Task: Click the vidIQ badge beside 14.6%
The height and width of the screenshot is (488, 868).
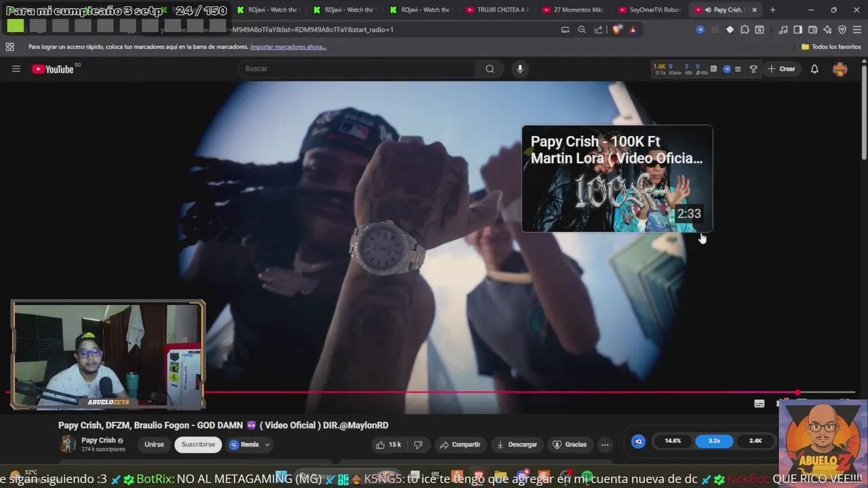Action: click(638, 441)
